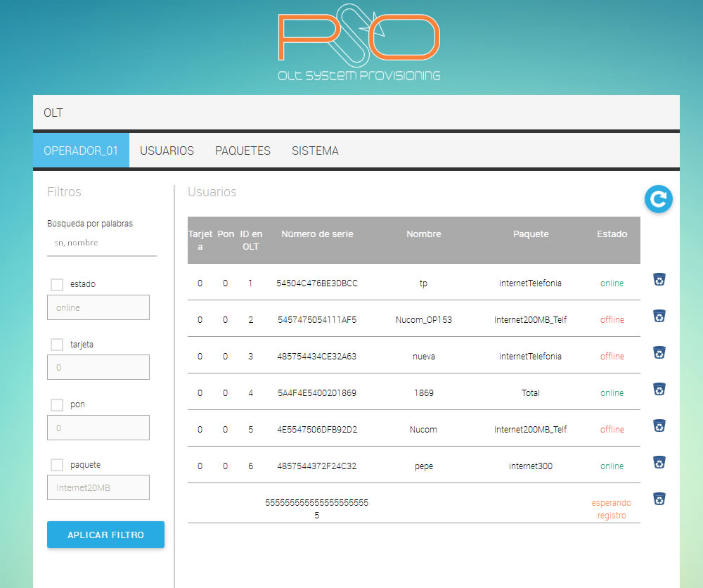Focus the sn, nombre search field
The width and height of the screenshot is (703, 588).
[x=102, y=243]
